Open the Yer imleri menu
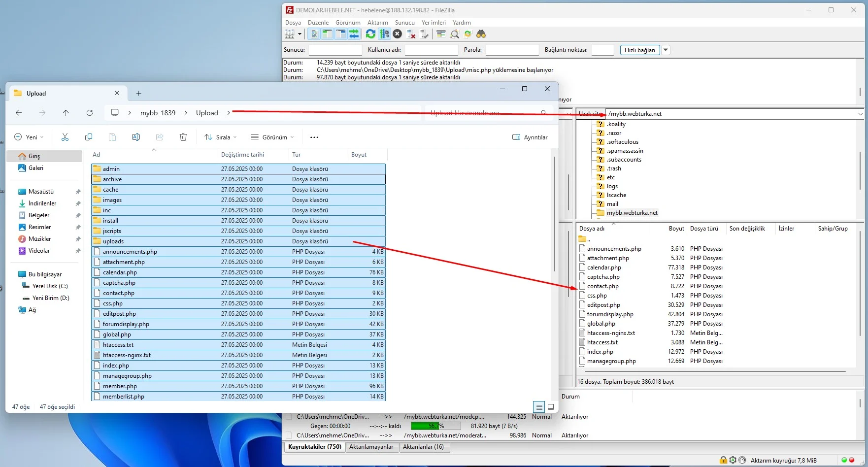Viewport: 868px width, 467px height. pyautogui.click(x=434, y=23)
